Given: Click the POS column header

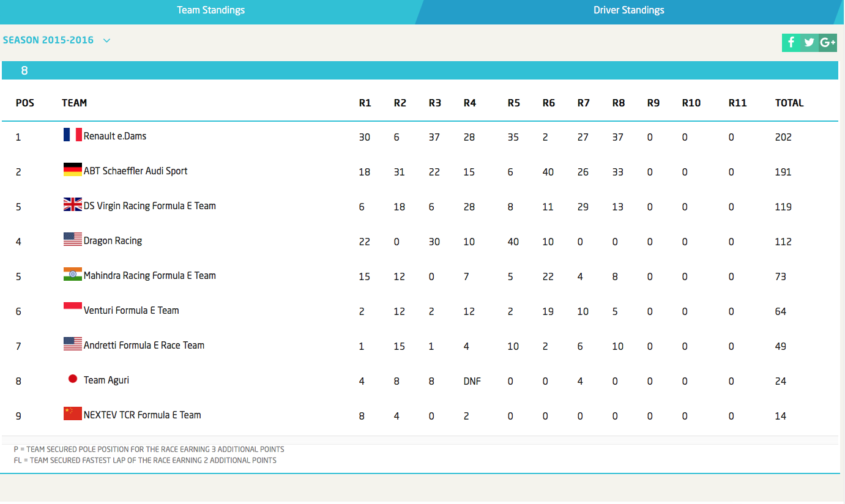Looking at the screenshot, I should point(25,103).
